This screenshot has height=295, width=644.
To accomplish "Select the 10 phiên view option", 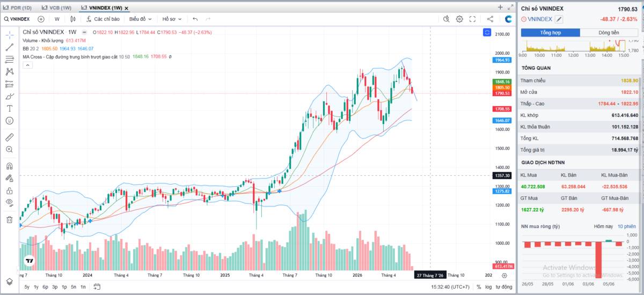I will coord(626,226).
